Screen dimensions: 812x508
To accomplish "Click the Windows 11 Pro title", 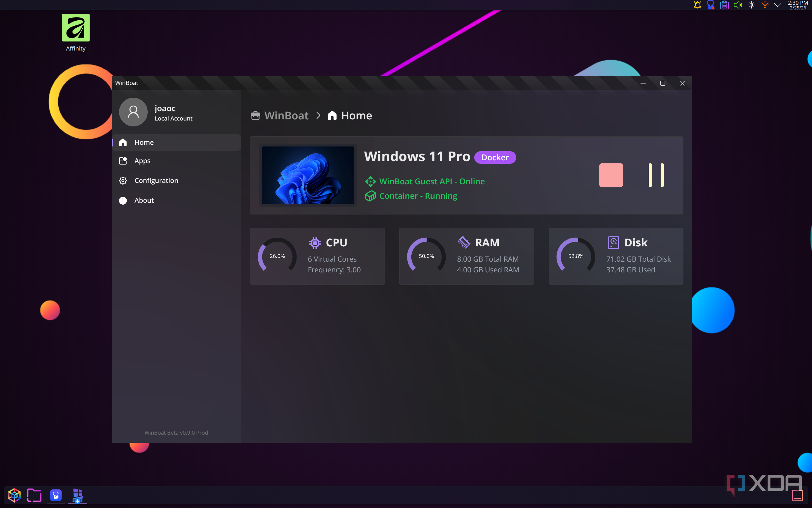I will click(x=417, y=157).
